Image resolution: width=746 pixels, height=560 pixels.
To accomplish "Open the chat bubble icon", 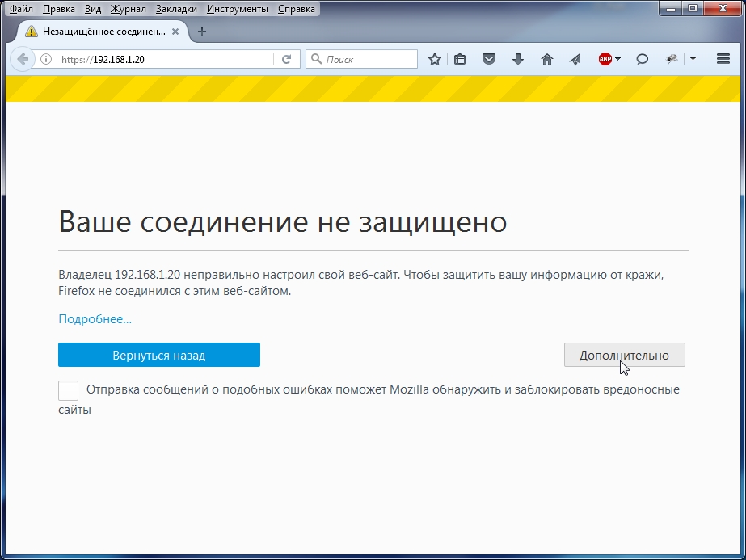I will pyautogui.click(x=643, y=60).
